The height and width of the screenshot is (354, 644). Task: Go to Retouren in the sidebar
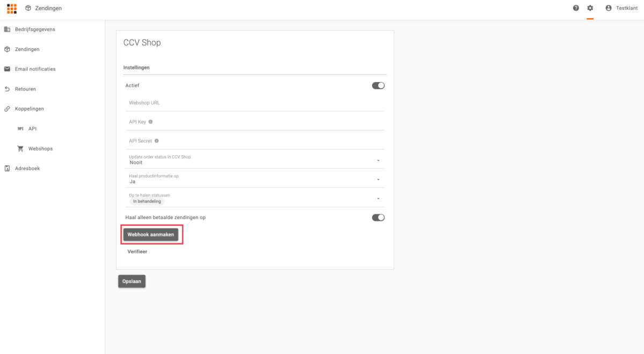(x=25, y=89)
